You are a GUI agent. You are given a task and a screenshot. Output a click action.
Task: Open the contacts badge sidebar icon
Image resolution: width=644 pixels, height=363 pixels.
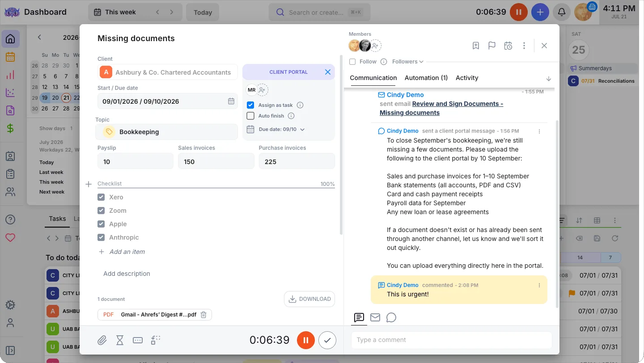(10, 156)
